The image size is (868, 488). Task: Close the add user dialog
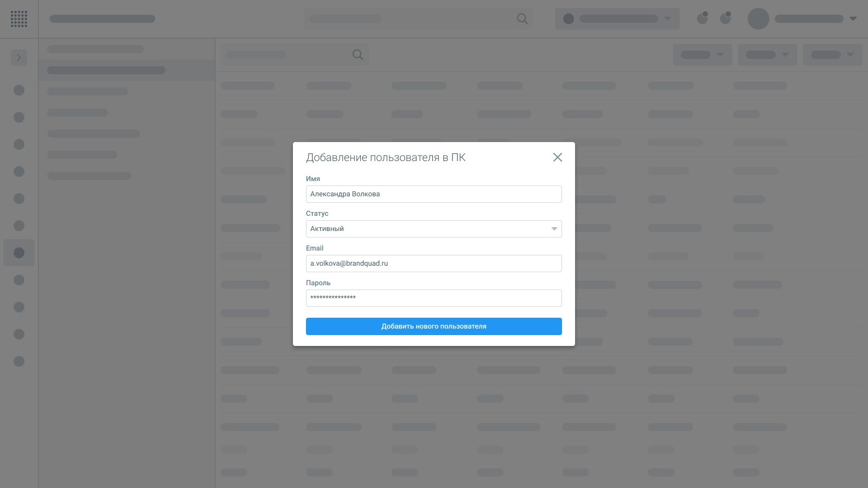tap(557, 157)
